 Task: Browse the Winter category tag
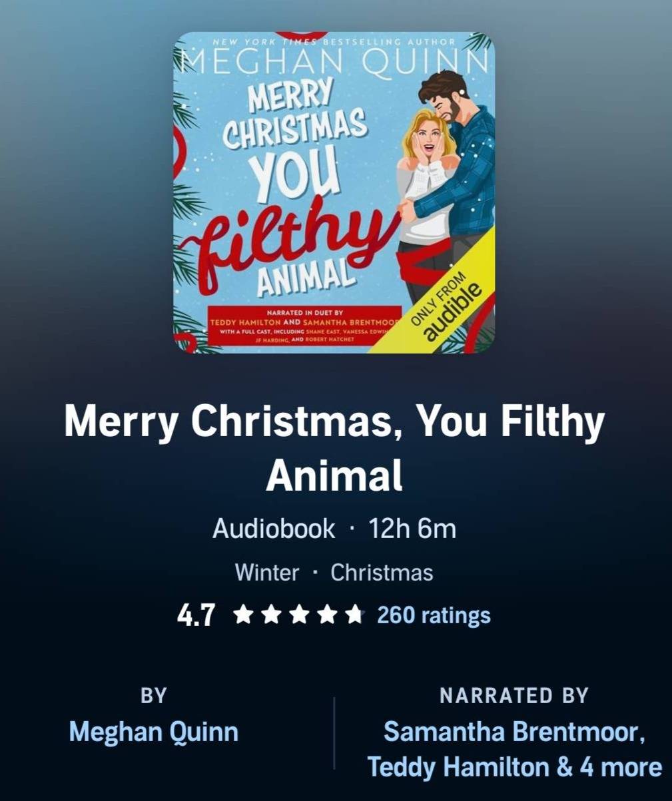pyautogui.click(x=267, y=573)
